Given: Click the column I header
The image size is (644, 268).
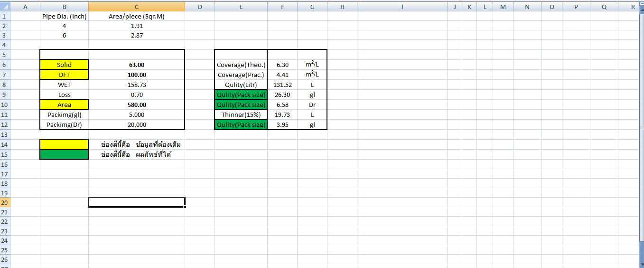Looking at the screenshot, I should [402, 6].
